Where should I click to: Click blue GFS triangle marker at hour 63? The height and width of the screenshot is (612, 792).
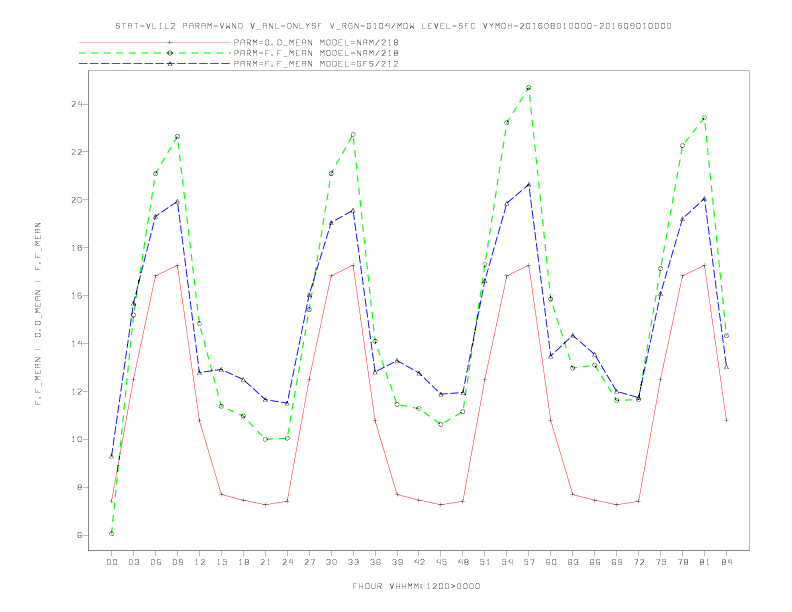point(573,335)
